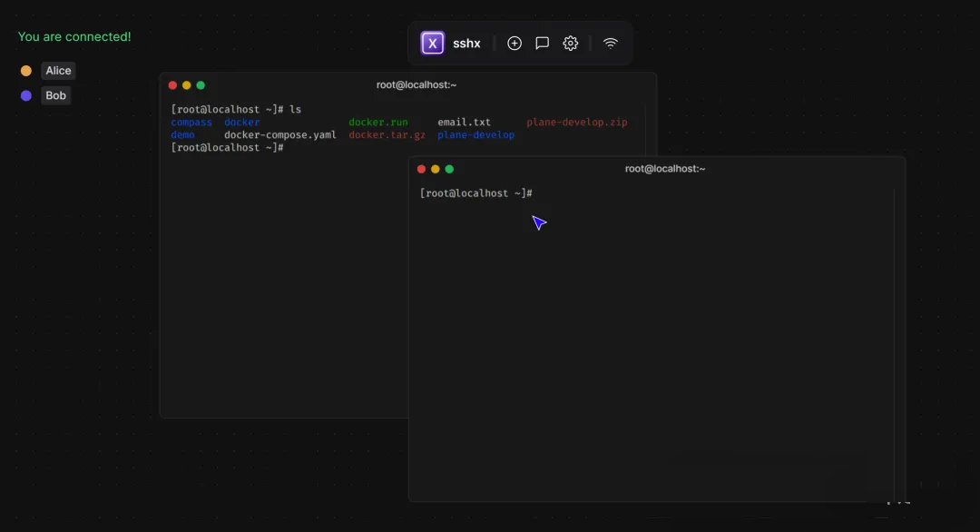Screen dimensions: 980x532
Task: Close the front terminal with its red button
Action: 421,169
